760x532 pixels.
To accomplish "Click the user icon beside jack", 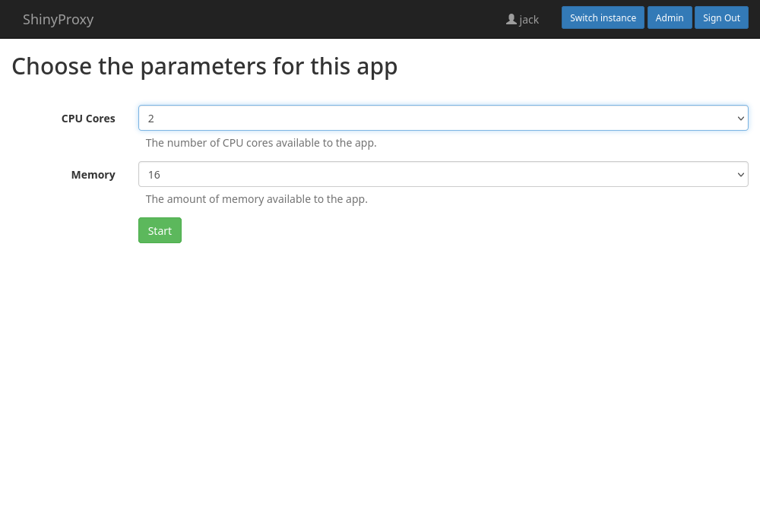I will [511, 20].
